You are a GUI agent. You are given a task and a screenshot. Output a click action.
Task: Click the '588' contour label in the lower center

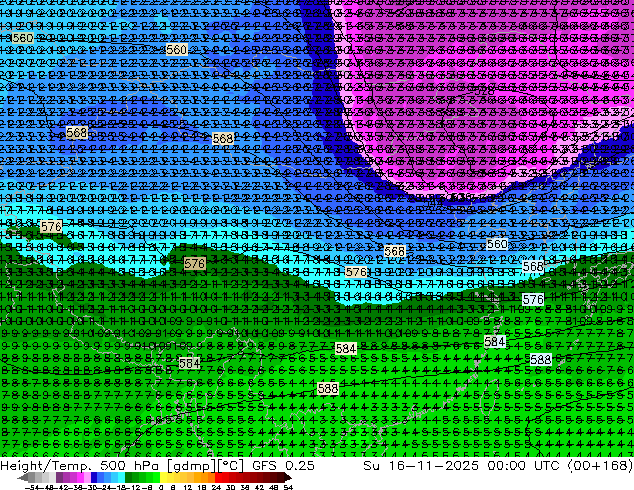pos(328,389)
